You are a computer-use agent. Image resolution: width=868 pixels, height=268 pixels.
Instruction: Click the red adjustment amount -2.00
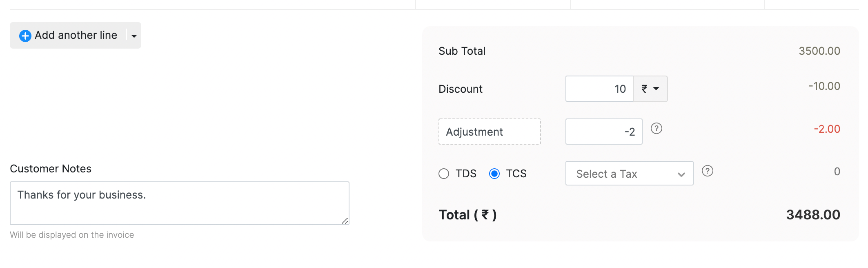(x=827, y=129)
